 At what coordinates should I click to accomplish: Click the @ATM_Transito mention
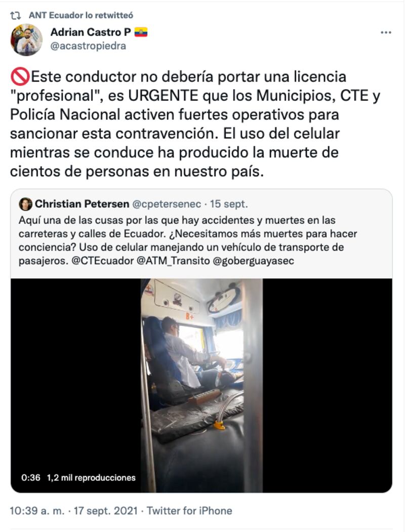tap(173, 261)
